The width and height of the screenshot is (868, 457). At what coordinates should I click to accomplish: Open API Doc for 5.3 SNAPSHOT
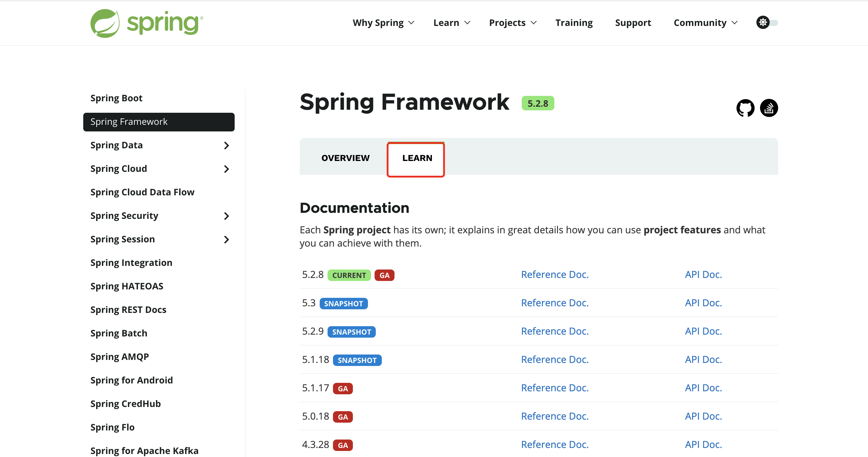(703, 303)
